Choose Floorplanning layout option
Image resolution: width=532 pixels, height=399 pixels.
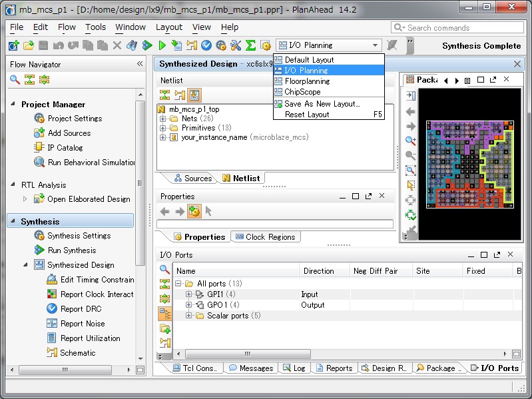[x=329, y=81]
